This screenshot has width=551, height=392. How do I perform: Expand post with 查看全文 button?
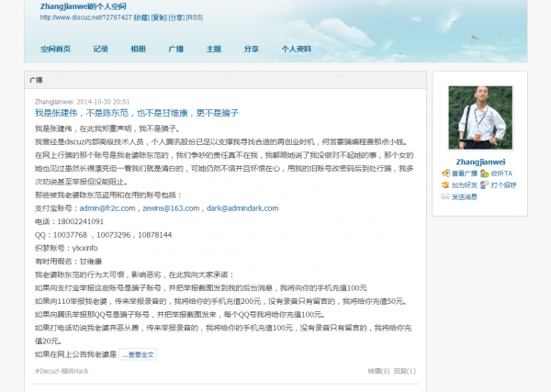point(138,354)
